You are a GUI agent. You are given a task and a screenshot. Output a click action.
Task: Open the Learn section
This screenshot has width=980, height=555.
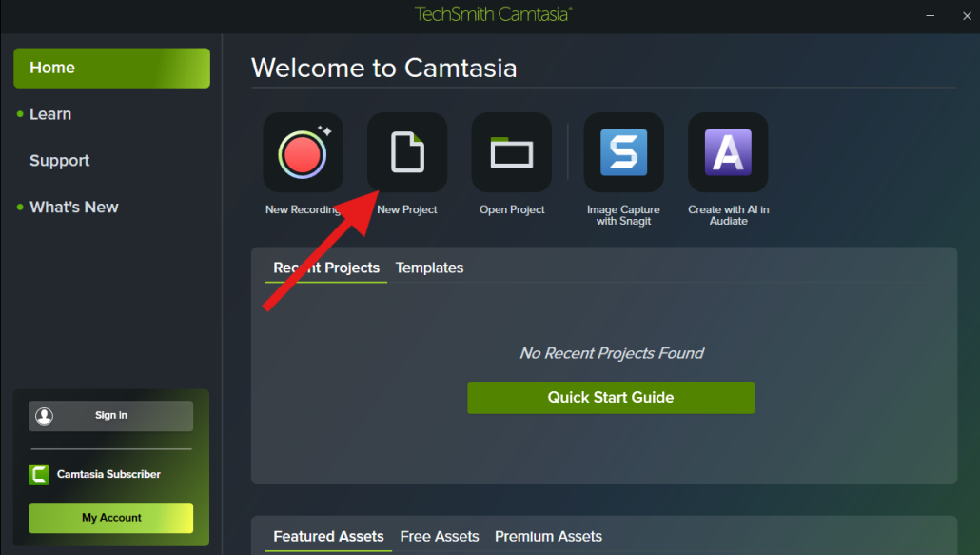pos(50,114)
